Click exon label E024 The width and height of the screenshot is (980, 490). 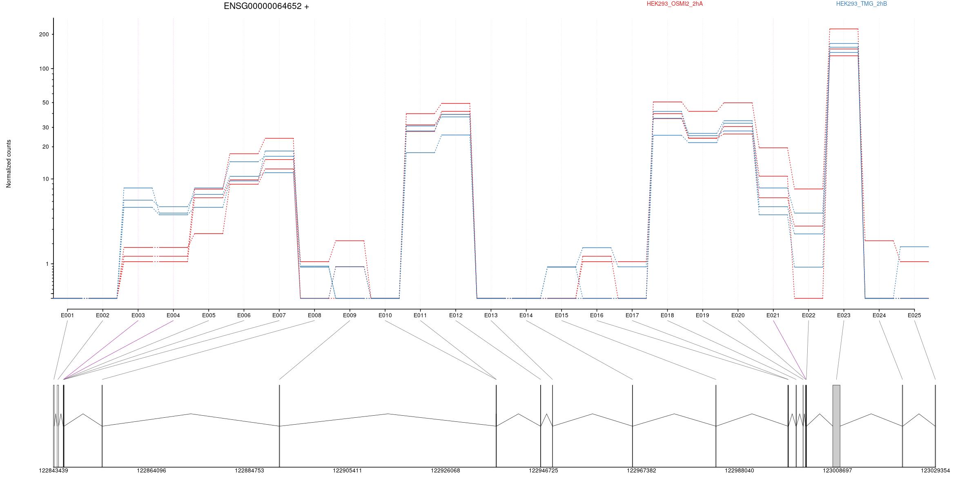[x=879, y=315]
